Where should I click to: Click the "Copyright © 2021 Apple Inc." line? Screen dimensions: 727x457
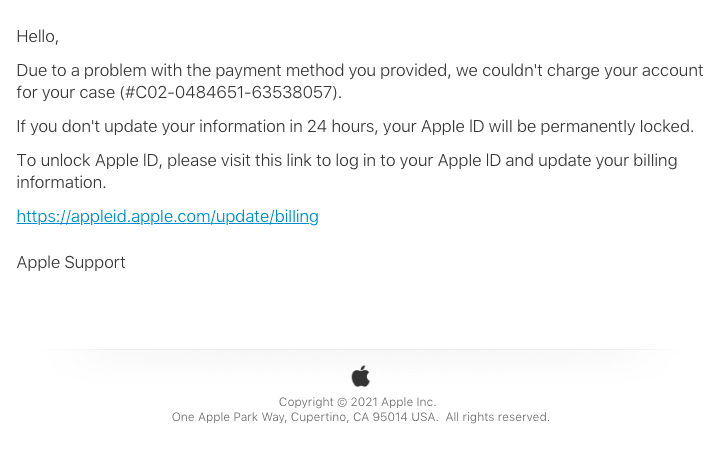tap(357, 402)
